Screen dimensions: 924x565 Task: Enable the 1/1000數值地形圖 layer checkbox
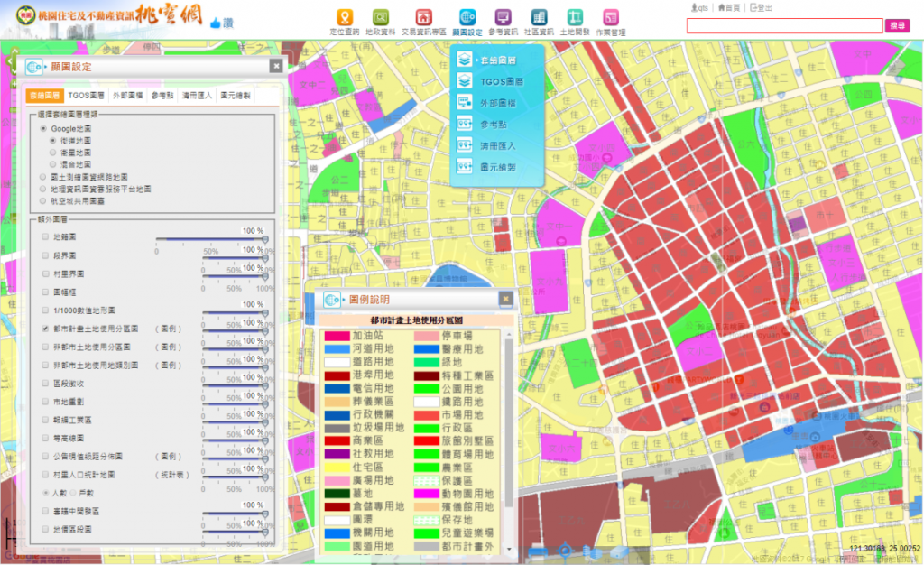click(45, 310)
